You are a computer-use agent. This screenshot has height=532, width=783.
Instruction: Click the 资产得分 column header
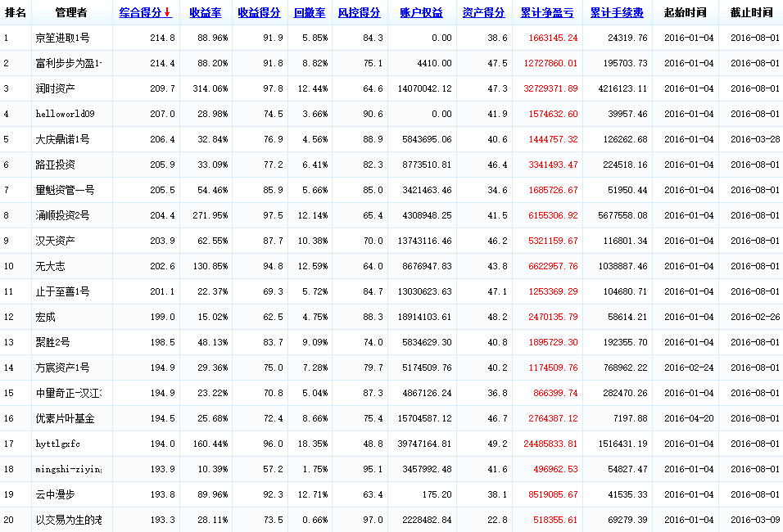click(483, 12)
